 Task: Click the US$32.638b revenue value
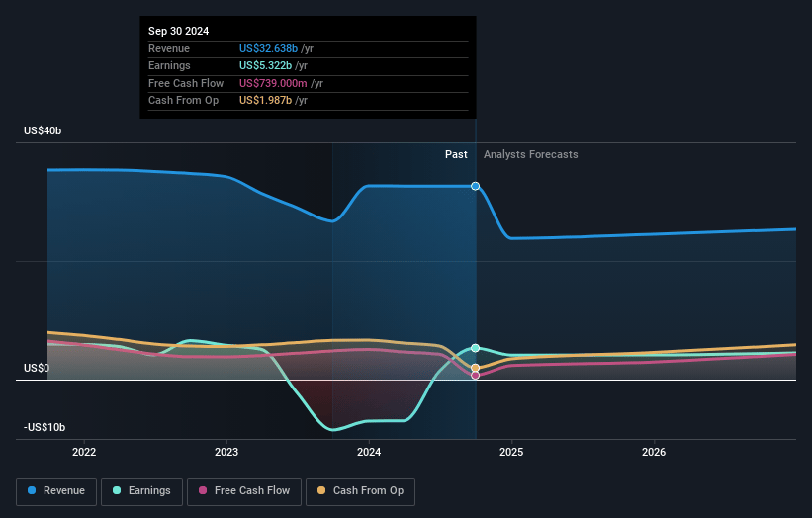click(268, 48)
